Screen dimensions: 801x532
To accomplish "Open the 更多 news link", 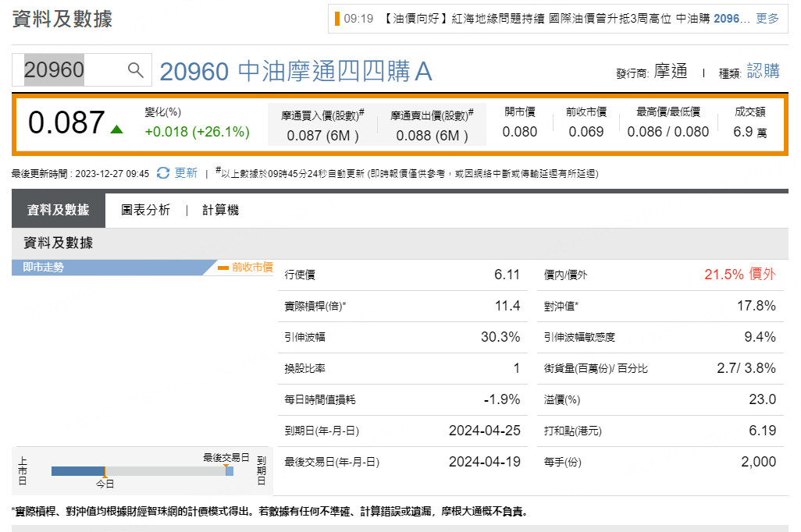I will [767, 19].
